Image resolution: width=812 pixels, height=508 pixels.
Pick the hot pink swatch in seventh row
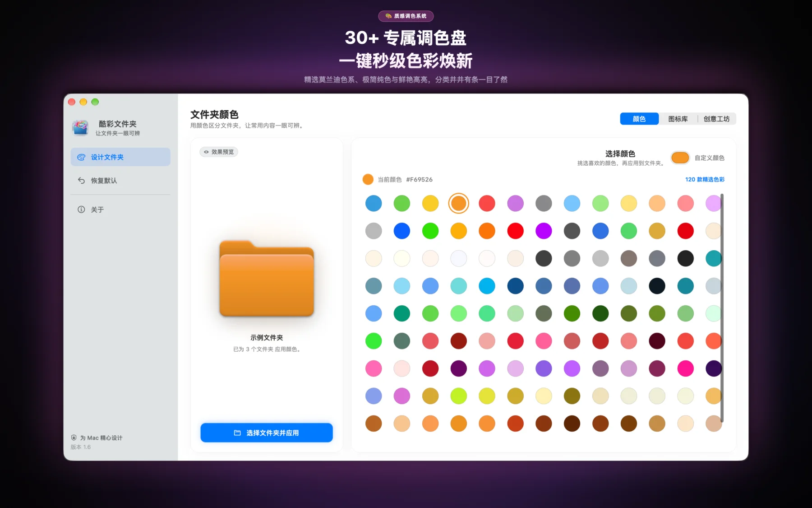coord(685,368)
